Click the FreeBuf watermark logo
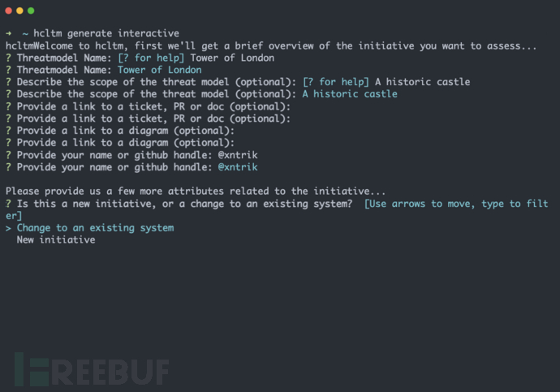 point(91,368)
